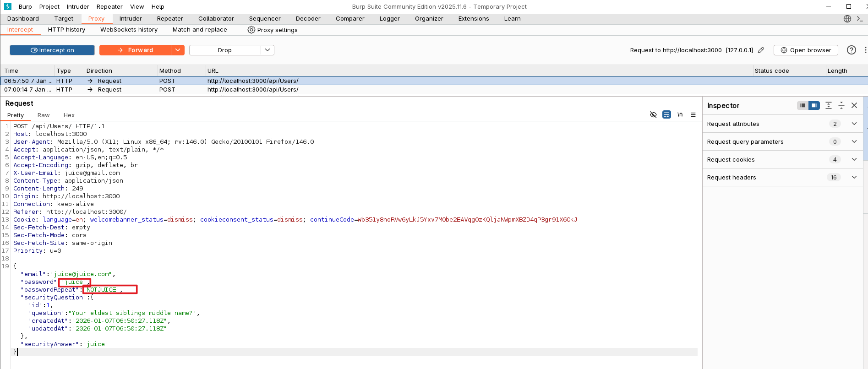Click the expand all sections icon in Inspector
This screenshot has height=369, width=868.
click(x=828, y=106)
